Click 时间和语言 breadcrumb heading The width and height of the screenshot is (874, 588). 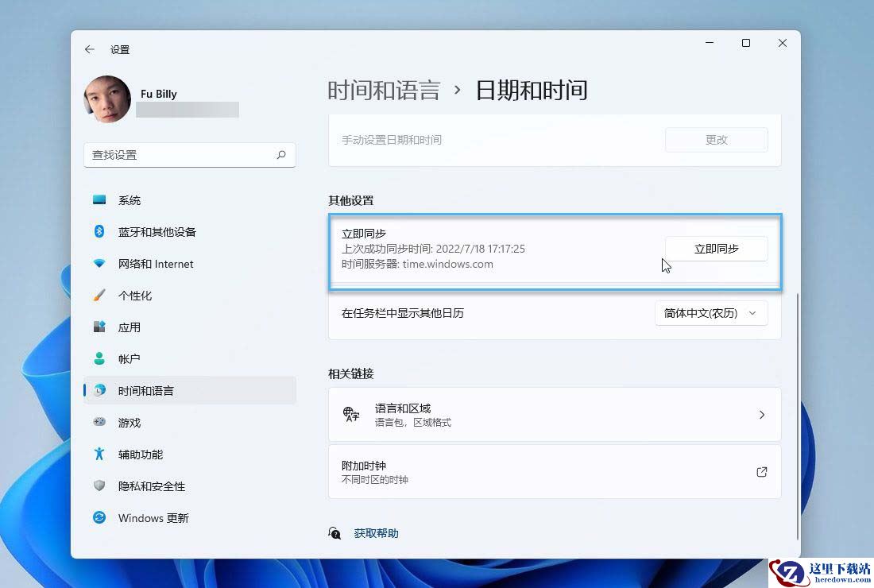(384, 91)
